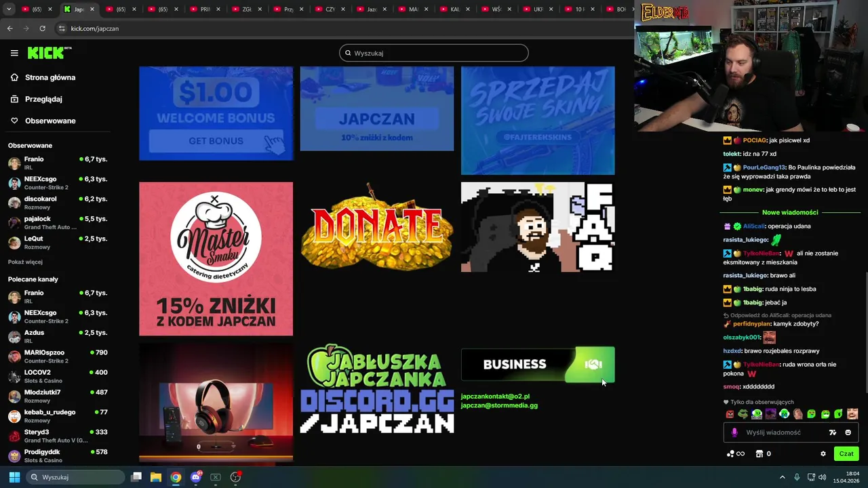Open the Master Smaku catering banner
This screenshot has width=868, height=488.
click(x=216, y=258)
